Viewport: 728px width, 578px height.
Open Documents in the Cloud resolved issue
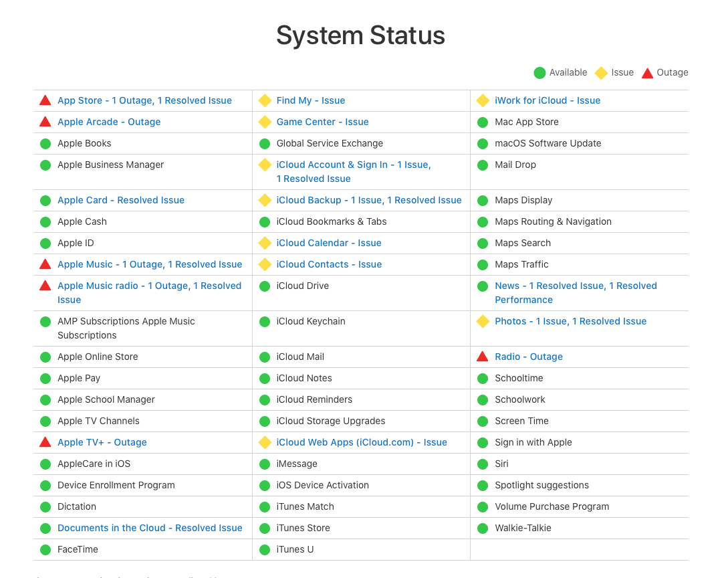coord(150,528)
